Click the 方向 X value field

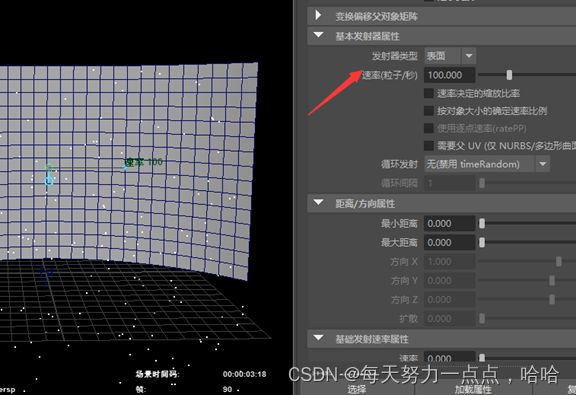click(450, 262)
